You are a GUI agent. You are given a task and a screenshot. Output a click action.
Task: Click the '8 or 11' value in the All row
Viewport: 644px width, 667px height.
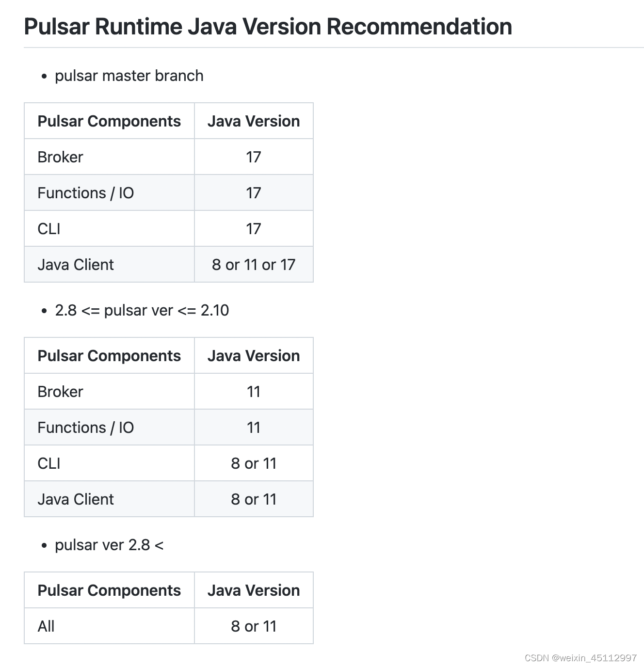coord(254,626)
